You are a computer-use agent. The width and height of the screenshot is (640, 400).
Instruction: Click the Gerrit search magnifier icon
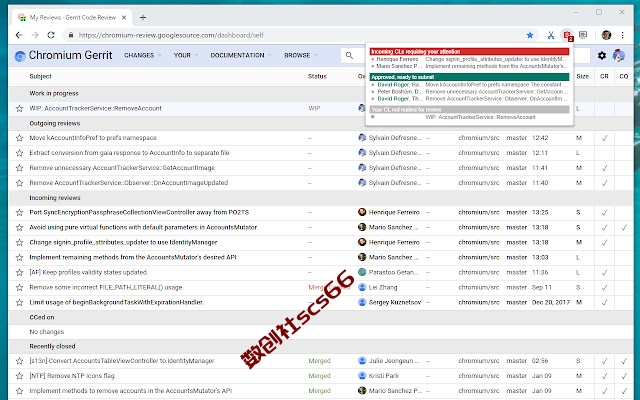click(x=349, y=55)
